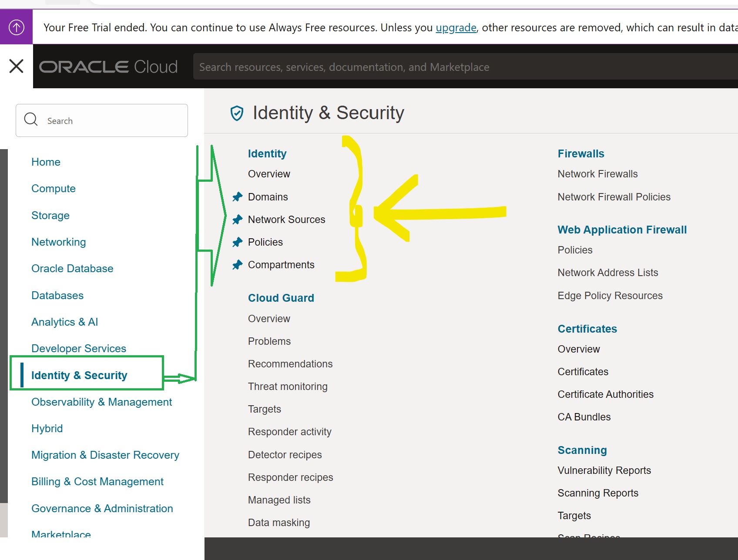Click the Oracle Cloud logo

[x=108, y=67]
